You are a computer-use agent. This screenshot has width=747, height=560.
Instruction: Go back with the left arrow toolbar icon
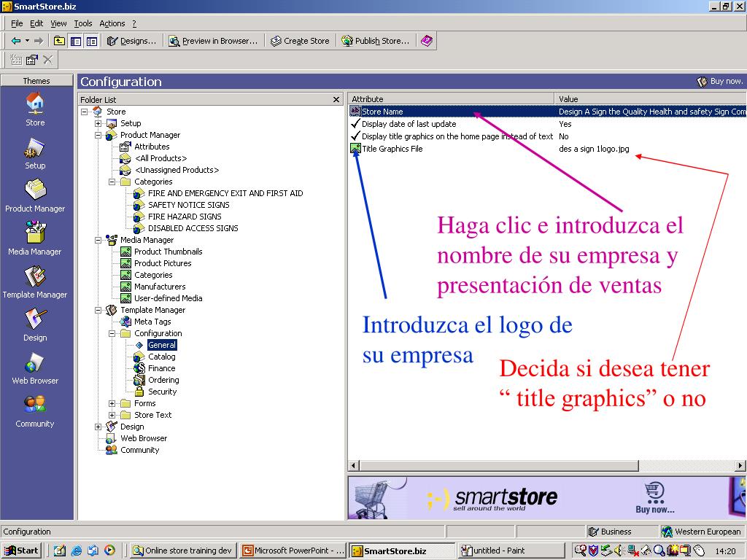click(x=16, y=41)
